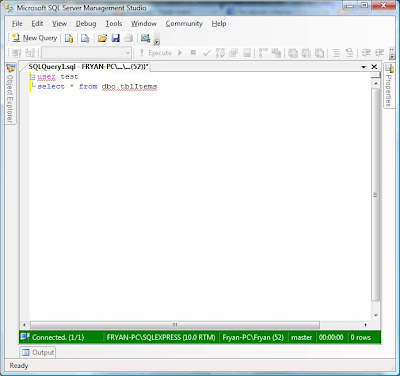Comment out selected lines icon
Image resolution: width=400 pixels, height=376 pixels.
(336, 53)
